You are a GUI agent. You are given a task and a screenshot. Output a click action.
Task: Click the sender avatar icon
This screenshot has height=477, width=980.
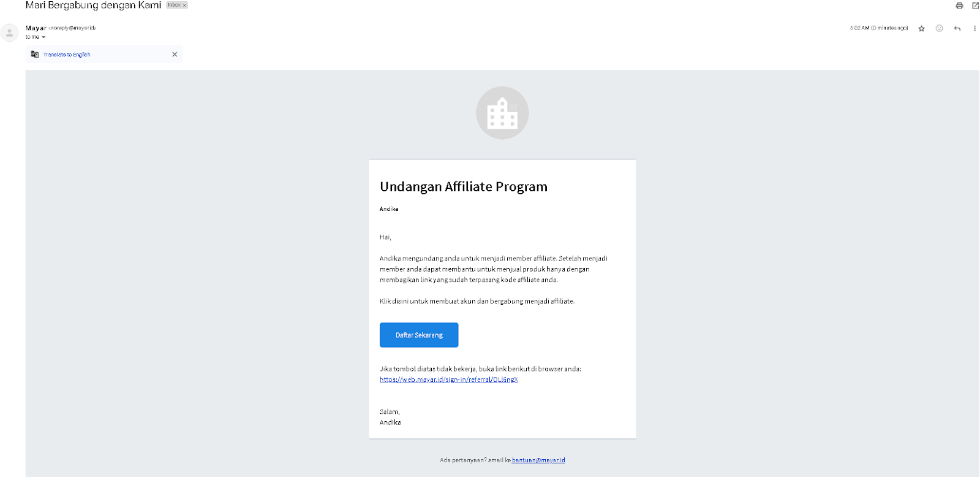pos(9,32)
